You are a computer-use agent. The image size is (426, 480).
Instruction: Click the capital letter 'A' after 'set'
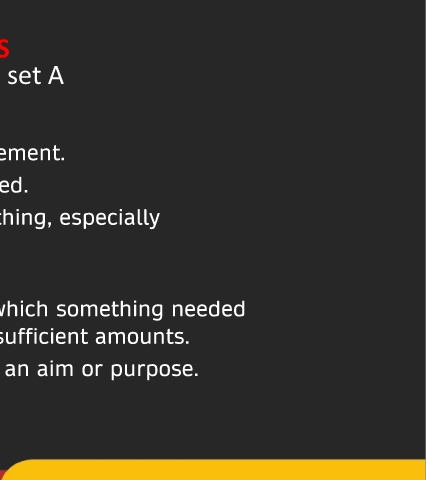(x=56, y=76)
